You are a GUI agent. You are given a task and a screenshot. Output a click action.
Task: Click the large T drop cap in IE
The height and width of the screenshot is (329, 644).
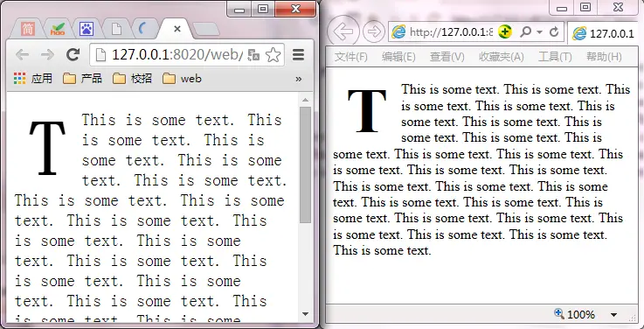click(x=367, y=111)
